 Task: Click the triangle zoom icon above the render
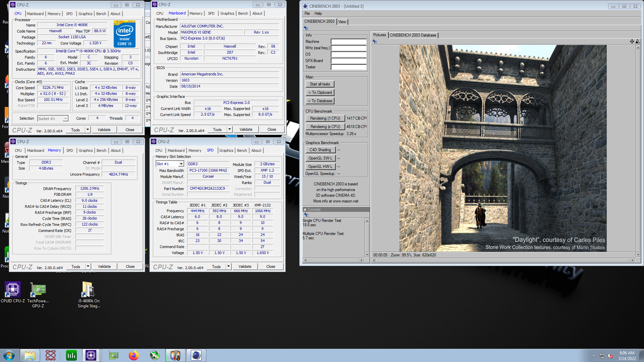638,41
